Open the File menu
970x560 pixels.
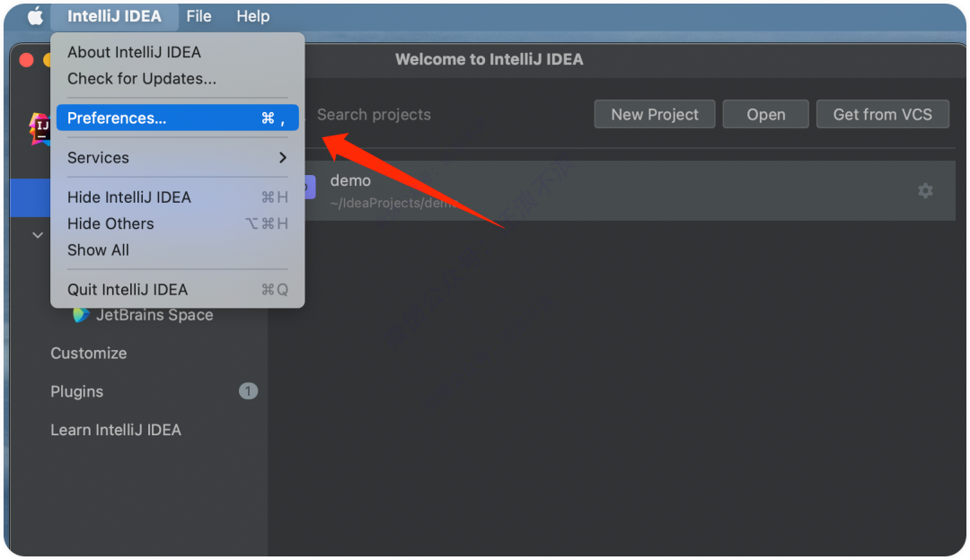[198, 16]
